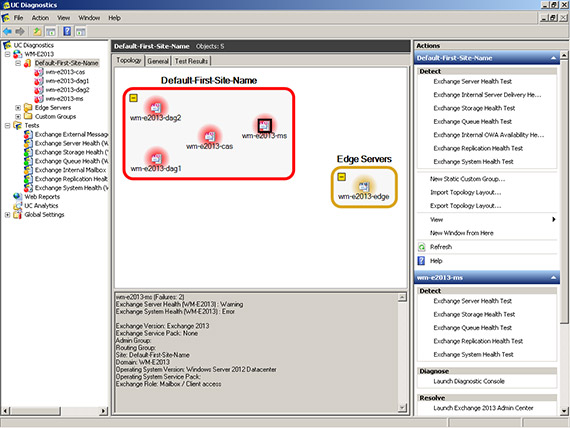Run wm-e2013-ms Exchange Storage Health Test

pos(474,315)
